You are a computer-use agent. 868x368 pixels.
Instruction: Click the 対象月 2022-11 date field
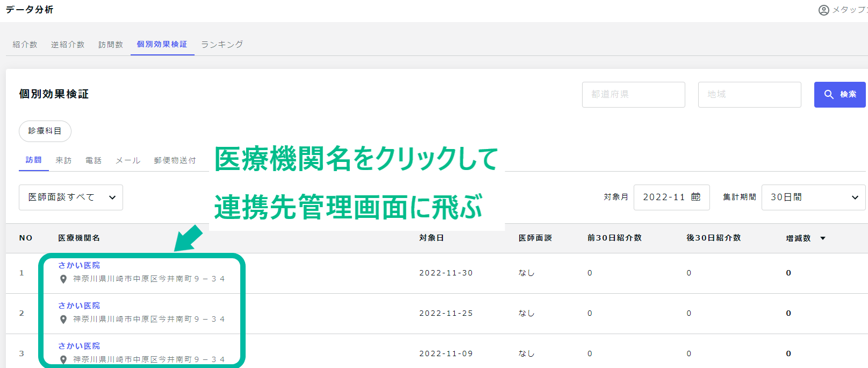(672, 197)
